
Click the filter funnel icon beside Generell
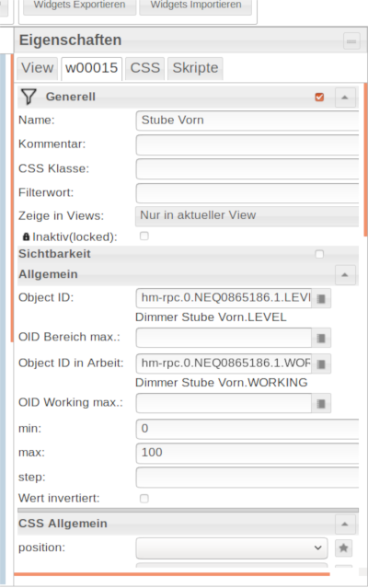coord(29,97)
